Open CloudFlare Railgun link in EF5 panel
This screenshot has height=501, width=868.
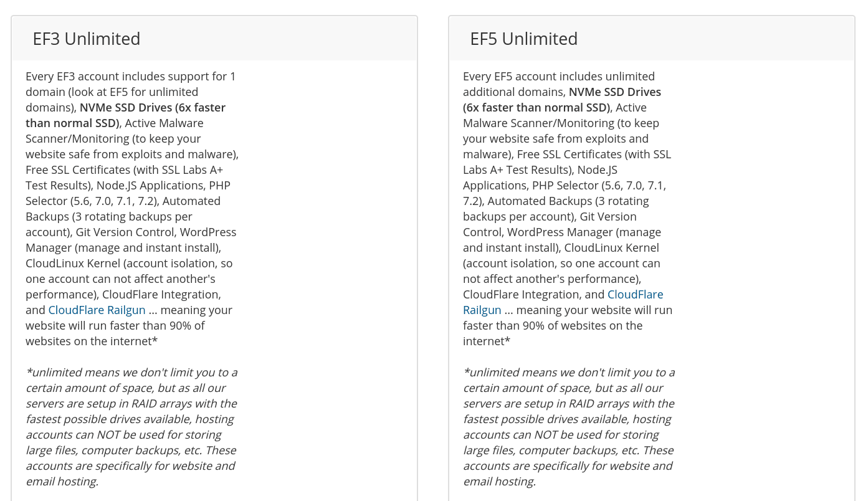(x=635, y=294)
